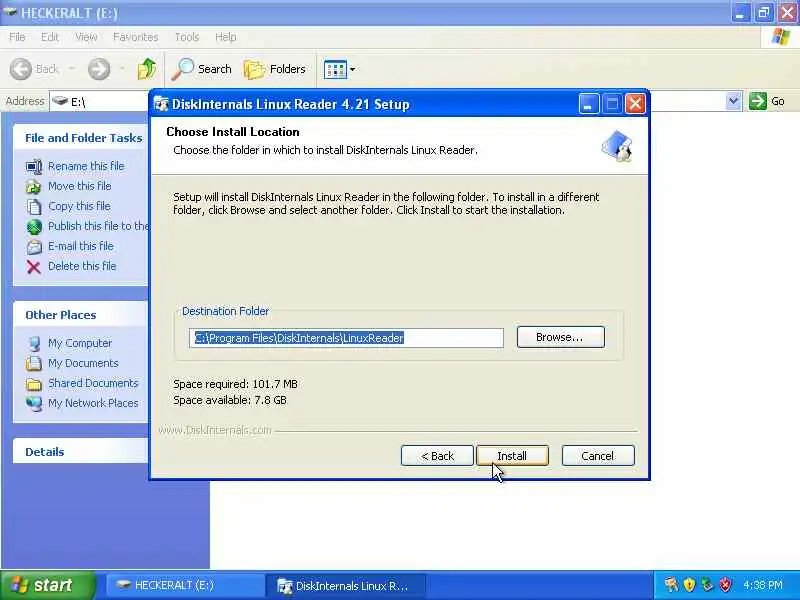Screen dimensions: 800x600
Task: Expand the Address bar dropdown arrow
Action: click(x=733, y=101)
